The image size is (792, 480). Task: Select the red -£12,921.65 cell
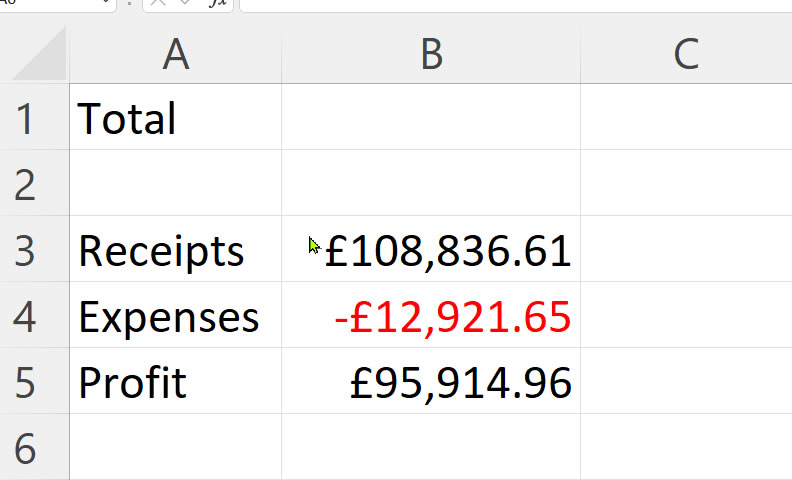click(x=431, y=315)
